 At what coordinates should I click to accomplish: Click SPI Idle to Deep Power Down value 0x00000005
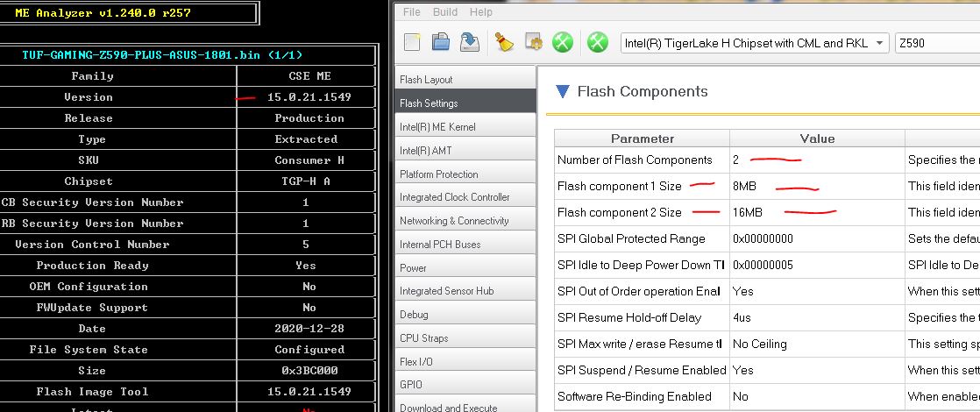pos(817,265)
